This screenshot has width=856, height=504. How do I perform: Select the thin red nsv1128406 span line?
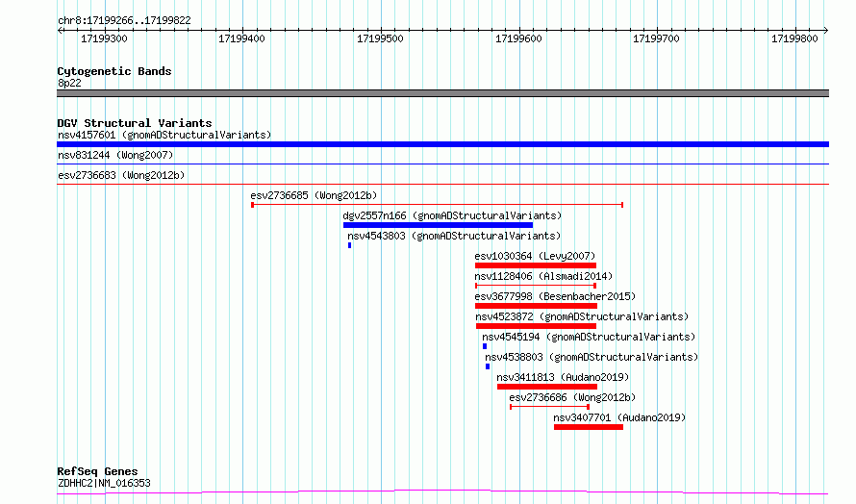pyautogui.click(x=536, y=286)
